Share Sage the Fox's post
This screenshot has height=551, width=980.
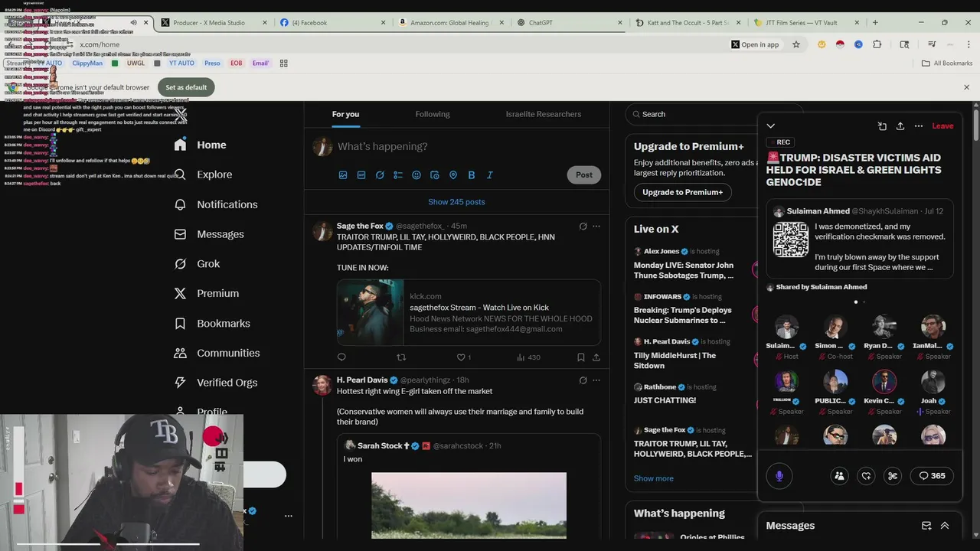tap(596, 357)
